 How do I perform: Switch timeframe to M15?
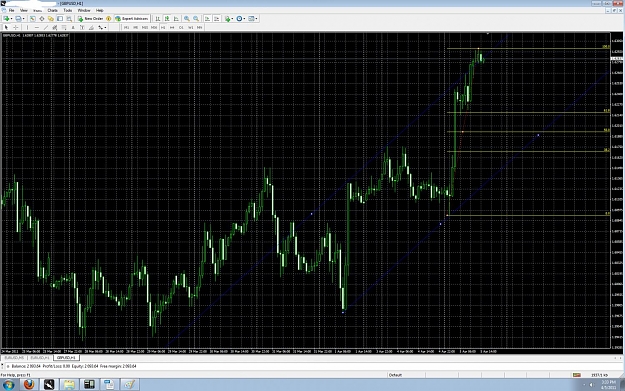click(x=145, y=28)
